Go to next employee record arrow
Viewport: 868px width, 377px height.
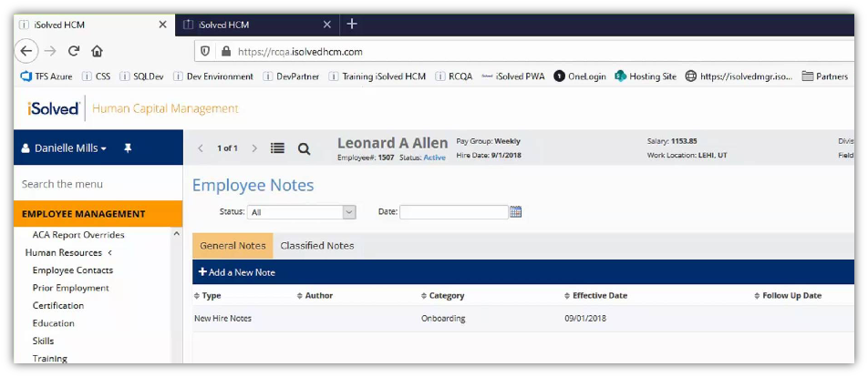point(254,148)
